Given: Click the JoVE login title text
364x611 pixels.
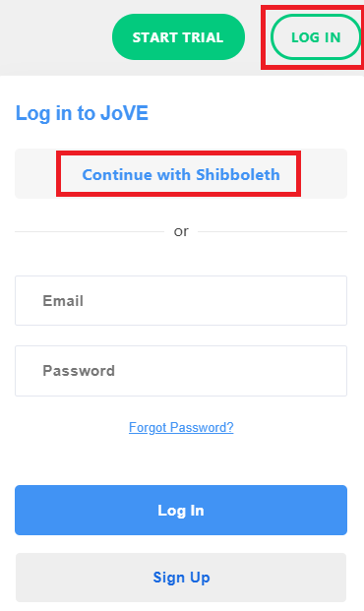Looking at the screenshot, I should (x=82, y=113).
